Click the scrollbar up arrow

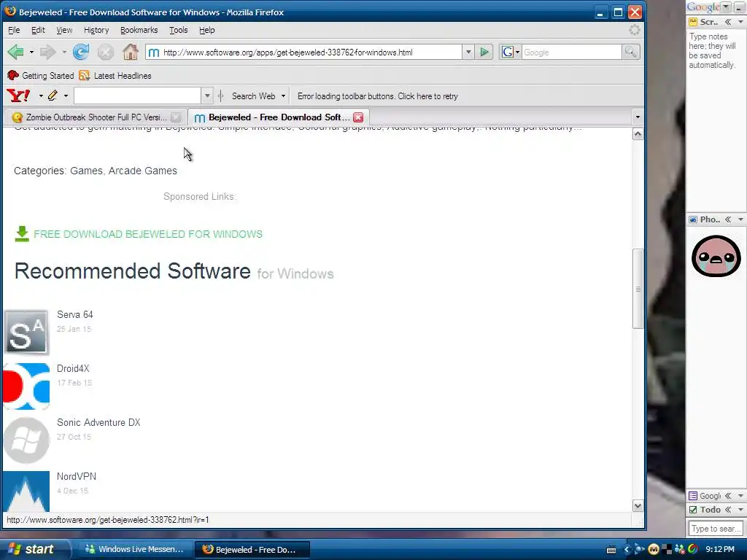[638, 134]
